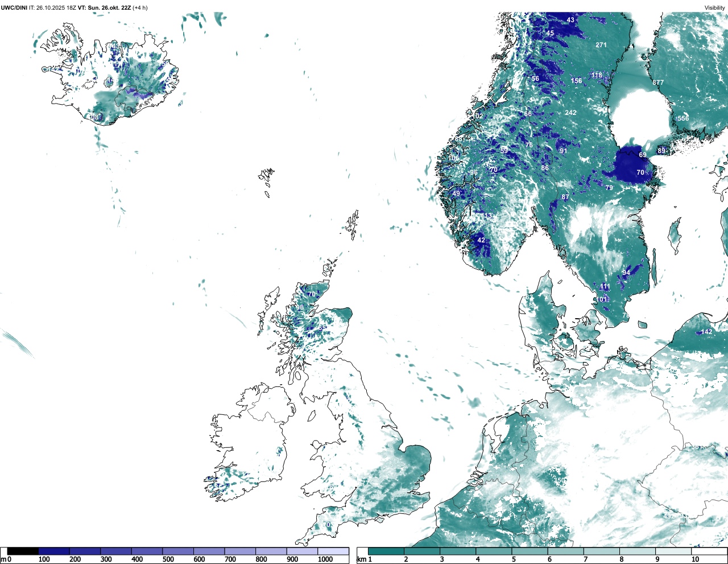Click the 'UWC/DINI' header text
The image size is (728, 564).
click(14, 7)
